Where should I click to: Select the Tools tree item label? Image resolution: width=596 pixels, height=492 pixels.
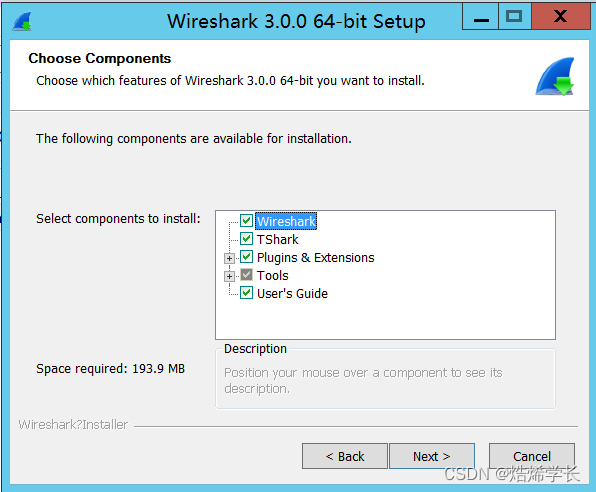point(273,275)
